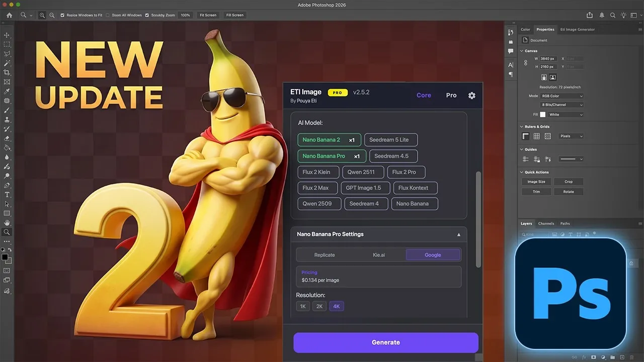Toggle canvas width-height link constraint

(x=526, y=62)
